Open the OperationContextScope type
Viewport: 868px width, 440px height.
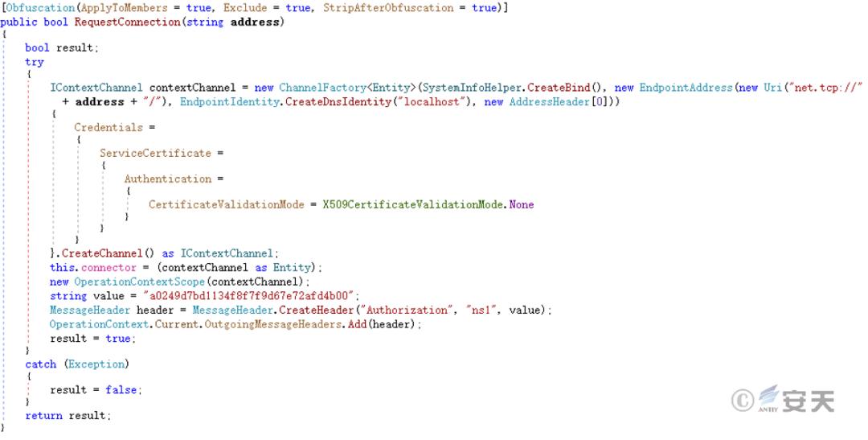[140, 282]
